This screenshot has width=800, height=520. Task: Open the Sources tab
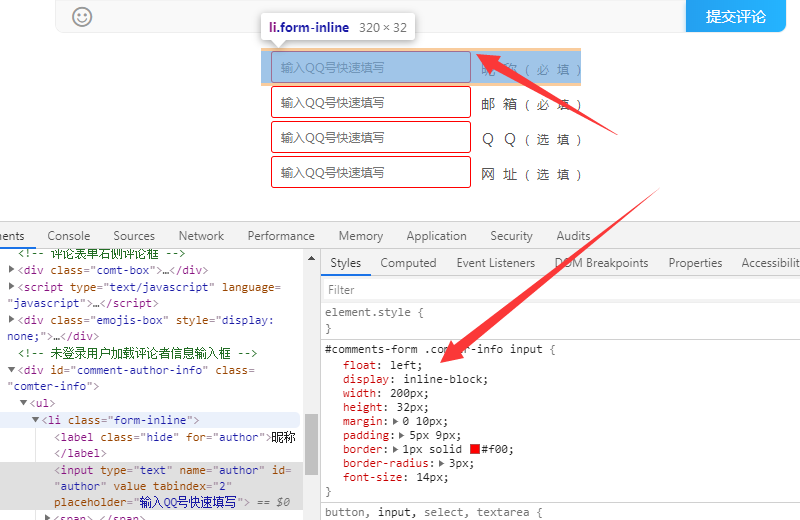pos(134,236)
